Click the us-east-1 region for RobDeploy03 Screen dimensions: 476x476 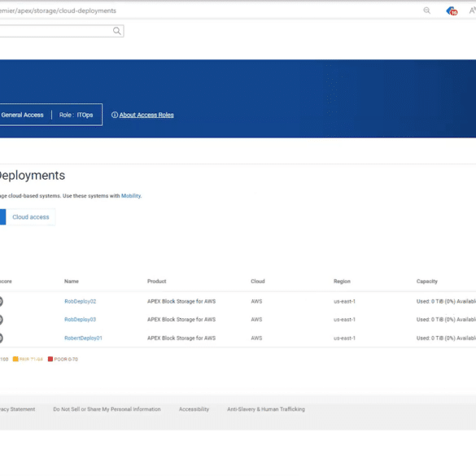[x=344, y=320]
